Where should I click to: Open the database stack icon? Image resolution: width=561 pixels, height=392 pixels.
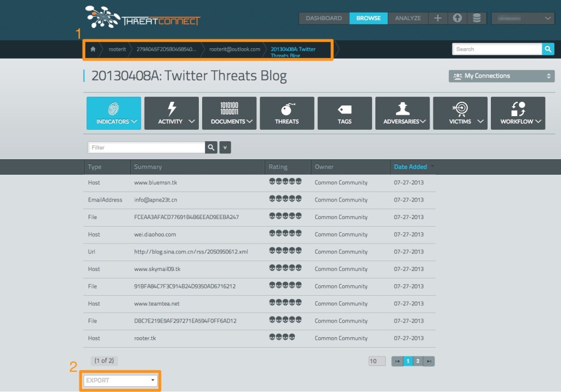point(477,18)
